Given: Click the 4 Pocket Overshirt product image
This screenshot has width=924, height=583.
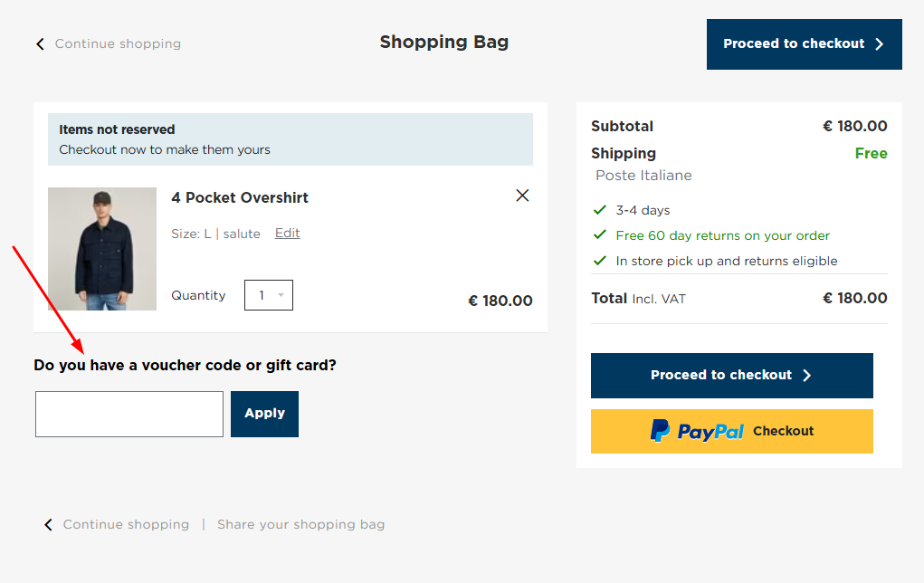Looking at the screenshot, I should [102, 248].
